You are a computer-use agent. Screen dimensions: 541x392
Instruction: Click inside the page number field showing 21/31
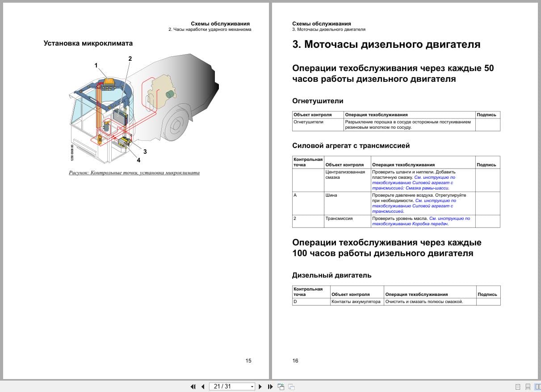pos(223,386)
